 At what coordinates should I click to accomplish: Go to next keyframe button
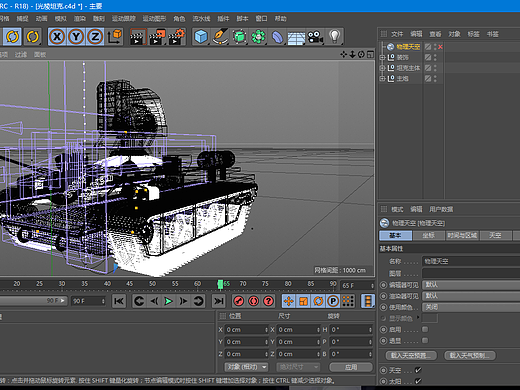[198, 301]
